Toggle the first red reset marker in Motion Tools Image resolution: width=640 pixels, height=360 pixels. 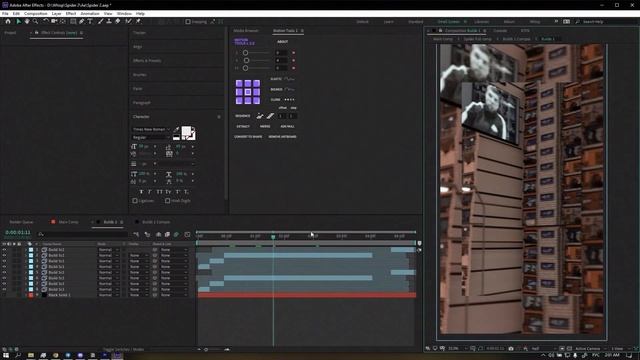point(293,53)
